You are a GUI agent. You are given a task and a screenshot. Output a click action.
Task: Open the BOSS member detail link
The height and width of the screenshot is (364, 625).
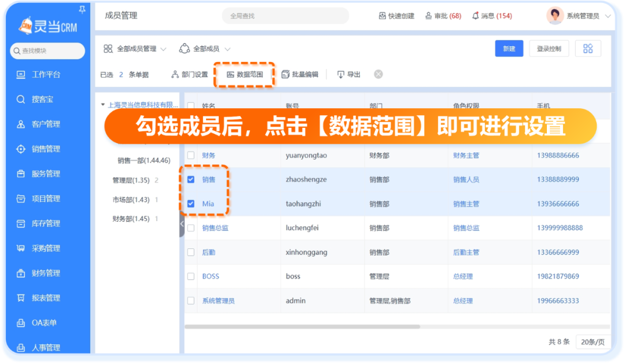[211, 276]
